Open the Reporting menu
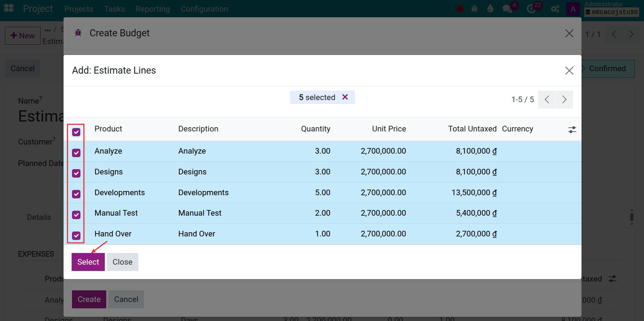644x321 pixels. pyautogui.click(x=152, y=9)
